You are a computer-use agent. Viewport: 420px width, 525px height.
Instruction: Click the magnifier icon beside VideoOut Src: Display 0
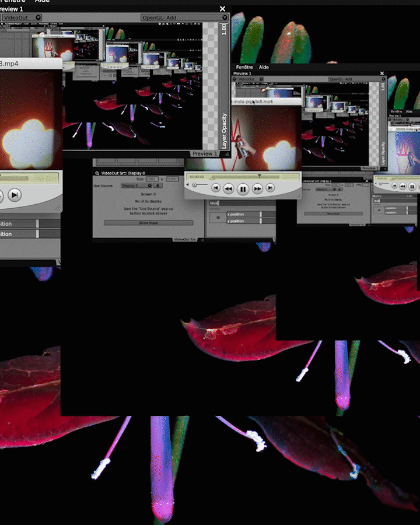point(97,173)
